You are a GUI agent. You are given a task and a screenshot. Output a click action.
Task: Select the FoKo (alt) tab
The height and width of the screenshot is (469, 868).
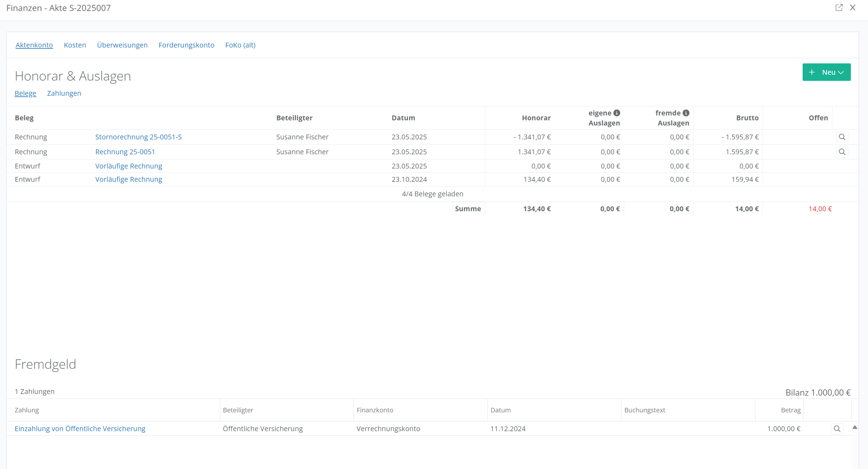pos(240,45)
